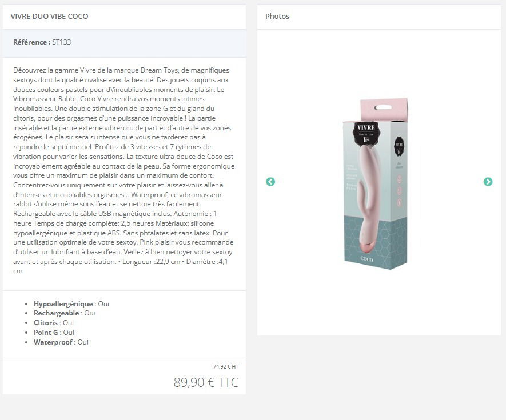Viewport: 506px width, 420px height.
Task: Show the previous product photo
Action: click(x=270, y=182)
